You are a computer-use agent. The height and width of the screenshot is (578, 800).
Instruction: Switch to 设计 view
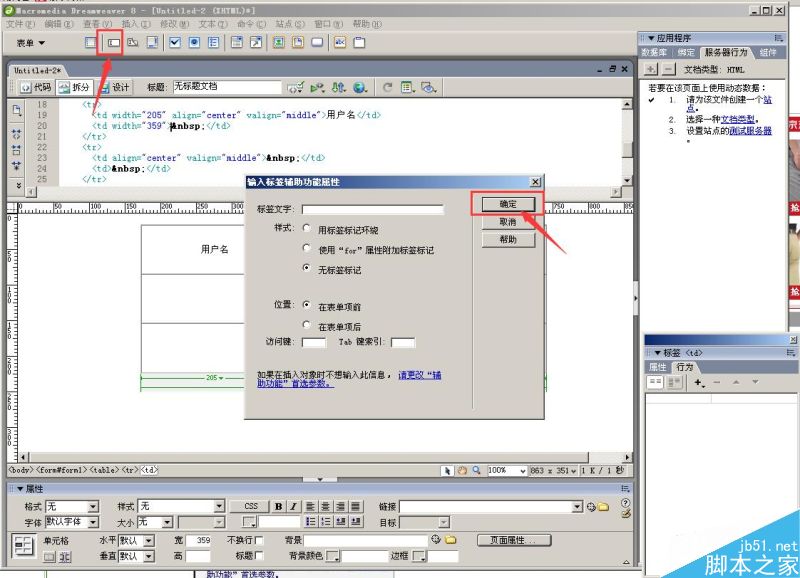pyautogui.click(x=115, y=88)
